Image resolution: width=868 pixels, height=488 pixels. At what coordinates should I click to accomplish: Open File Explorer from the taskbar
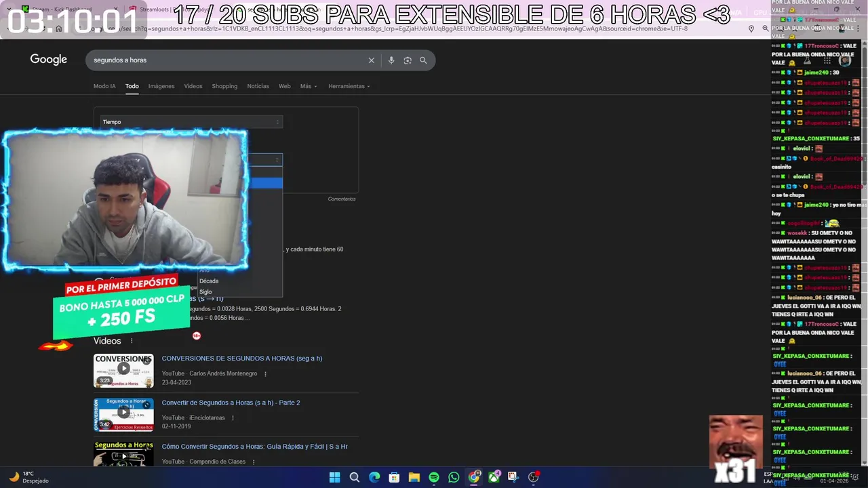coord(414,477)
